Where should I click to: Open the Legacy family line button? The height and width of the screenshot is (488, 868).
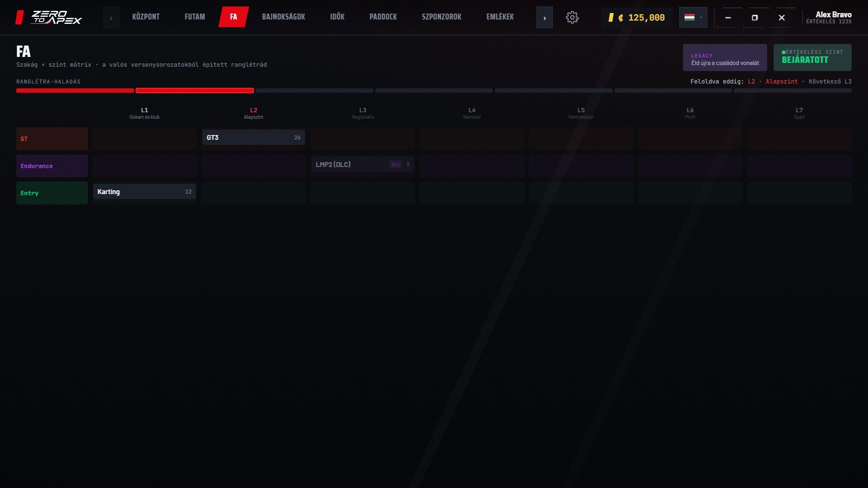pos(725,57)
